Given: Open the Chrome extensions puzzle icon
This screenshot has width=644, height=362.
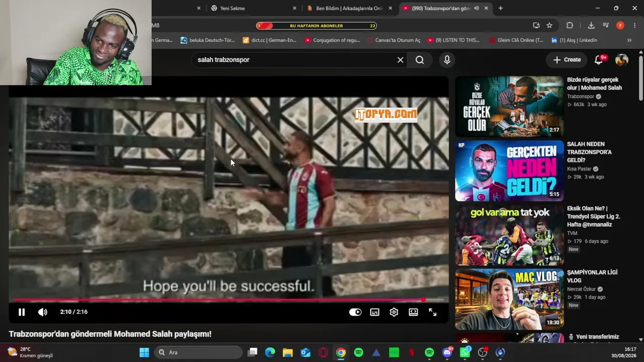Looking at the screenshot, I should coord(570,26).
